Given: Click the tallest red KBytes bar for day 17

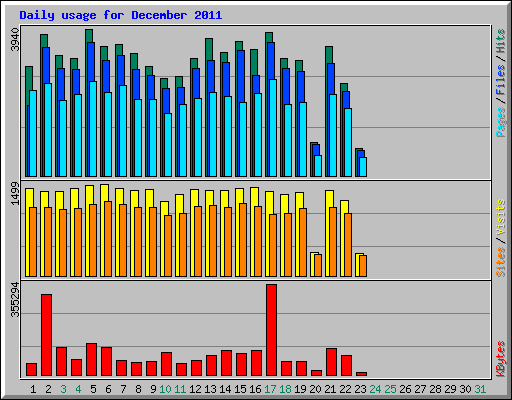Looking at the screenshot, I should point(271,330).
